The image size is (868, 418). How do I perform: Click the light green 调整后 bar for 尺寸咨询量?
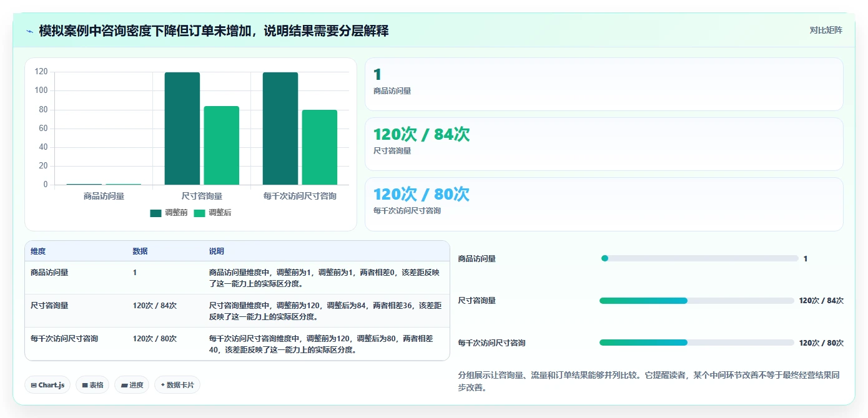point(222,145)
